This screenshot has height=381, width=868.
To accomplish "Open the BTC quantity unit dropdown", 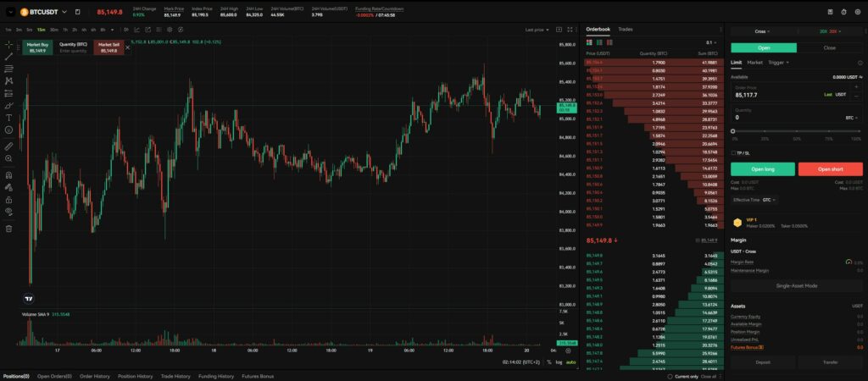I will [x=849, y=118].
